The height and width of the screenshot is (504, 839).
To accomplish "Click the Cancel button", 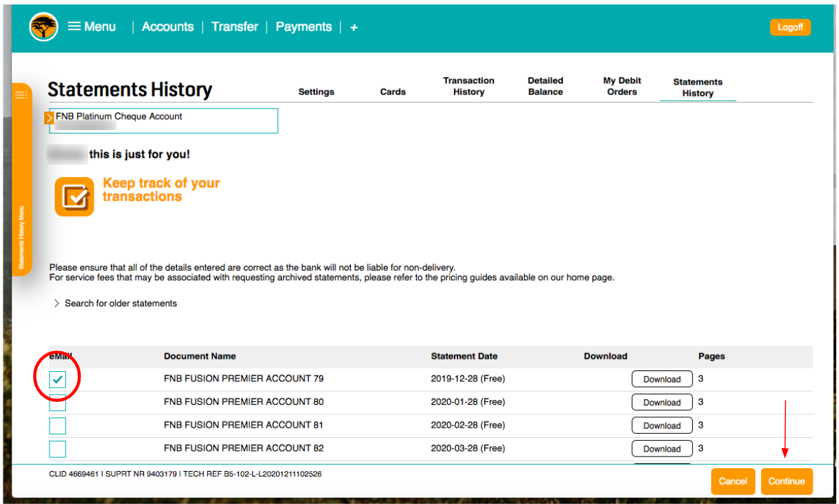I will tap(732, 481).
